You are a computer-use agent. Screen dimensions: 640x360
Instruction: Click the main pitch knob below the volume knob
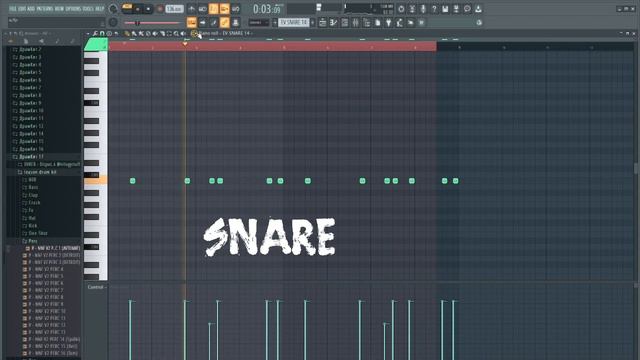pyautogui.click(x=113, y=22)
